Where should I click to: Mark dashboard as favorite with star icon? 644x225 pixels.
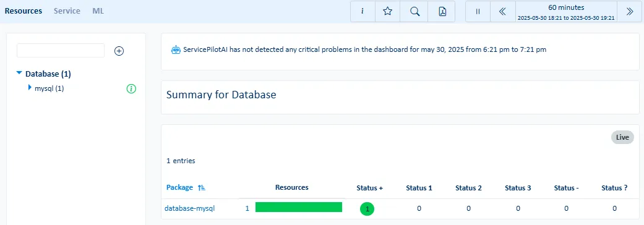387,12
